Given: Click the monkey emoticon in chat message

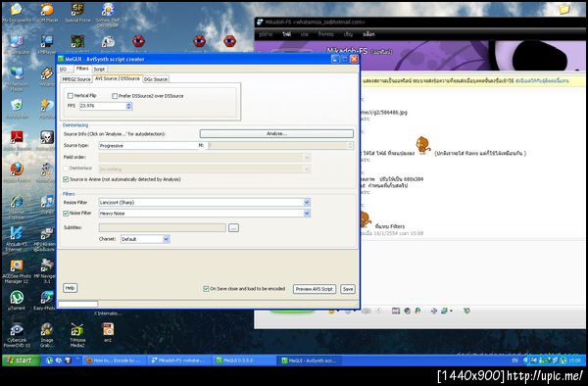Looking at the screenshot, I should click(423, 145).
